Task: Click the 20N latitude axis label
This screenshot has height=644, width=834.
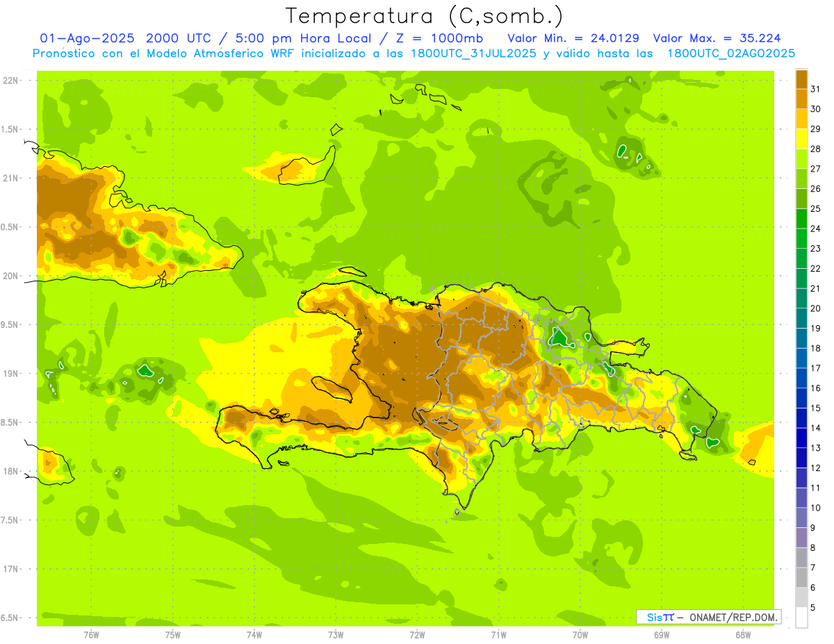Action: coord(11,276)
